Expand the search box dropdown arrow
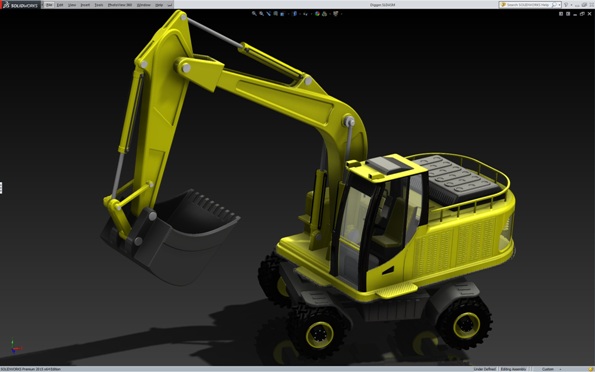The image size is (595, 372). pos(559,5)
